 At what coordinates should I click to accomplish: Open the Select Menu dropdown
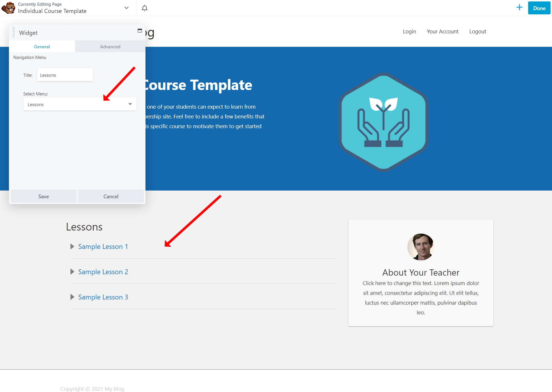point(80,104)
